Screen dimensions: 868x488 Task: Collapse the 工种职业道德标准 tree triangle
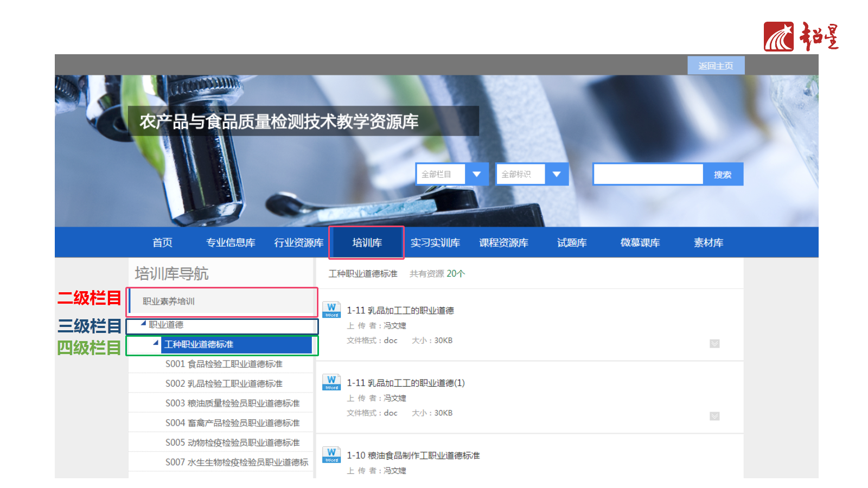coord(156,343)
